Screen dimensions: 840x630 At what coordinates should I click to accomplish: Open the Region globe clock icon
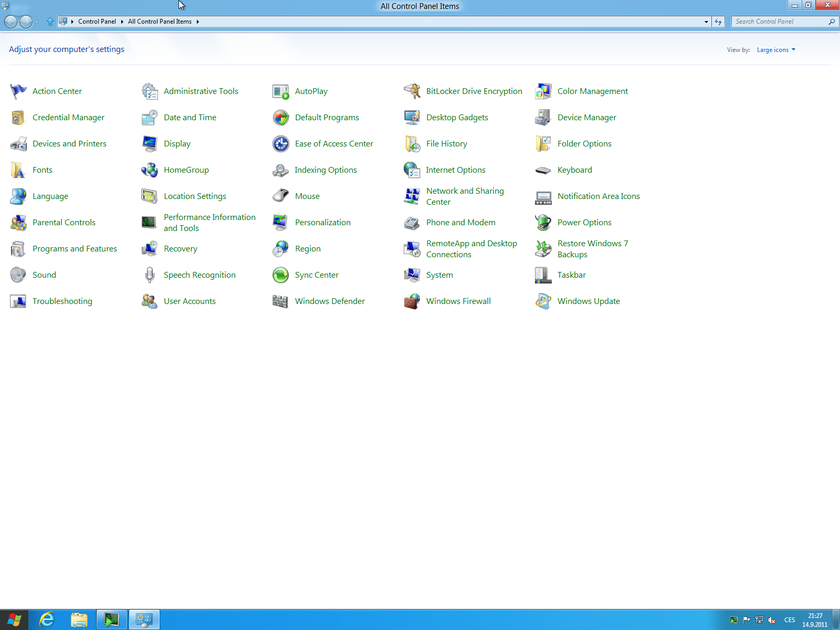point(281,249)
